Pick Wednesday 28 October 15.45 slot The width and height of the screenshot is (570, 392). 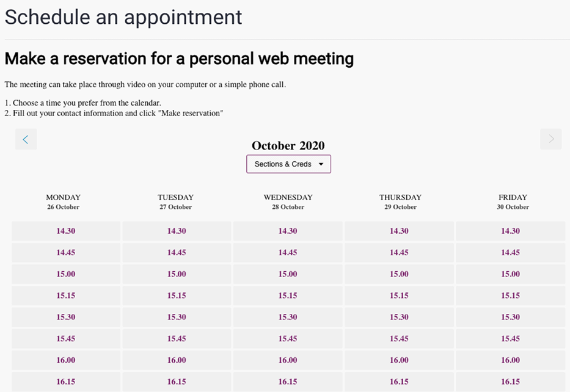(x=288, y=339)
